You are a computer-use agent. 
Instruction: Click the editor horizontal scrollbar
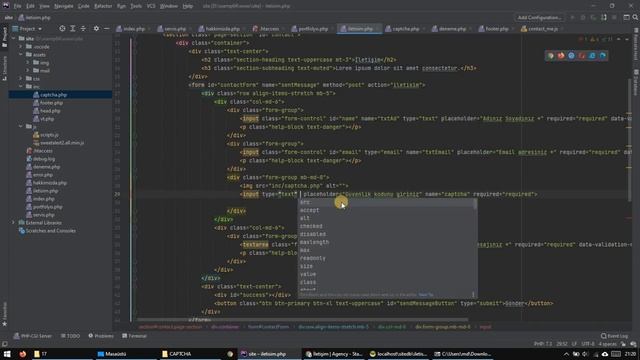[x=302, y=320]
